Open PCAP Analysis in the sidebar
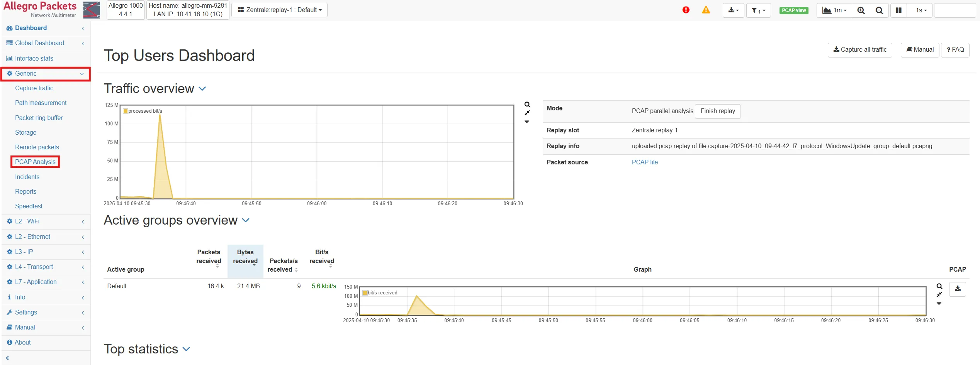The image size is (980, 365). pyautogui.click(x=35, y=162)
